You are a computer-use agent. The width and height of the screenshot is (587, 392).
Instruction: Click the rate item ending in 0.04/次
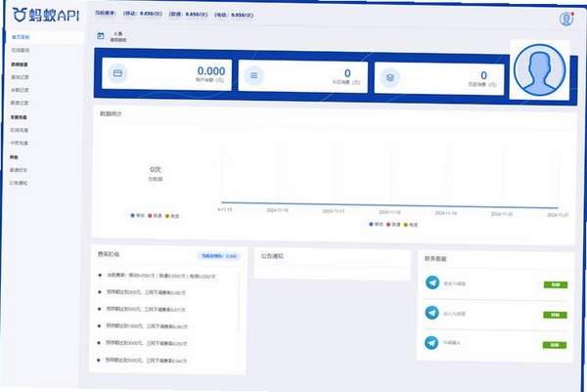coord(146,360)
